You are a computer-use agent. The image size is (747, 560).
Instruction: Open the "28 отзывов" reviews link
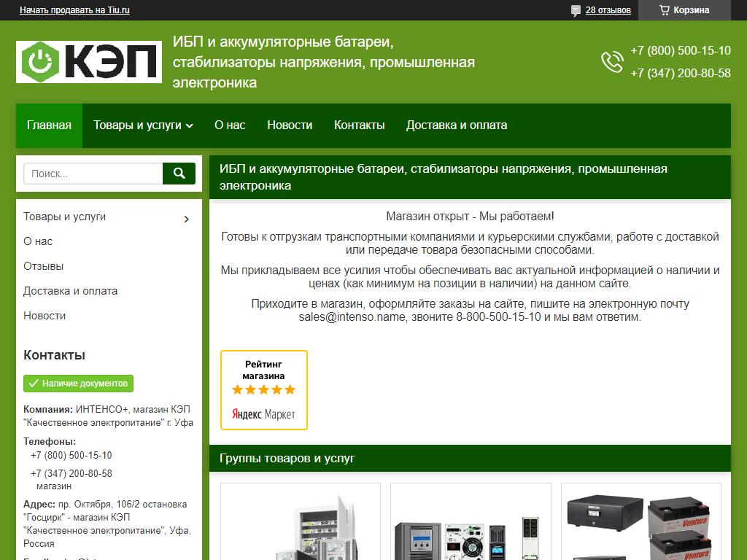point(608,10)
